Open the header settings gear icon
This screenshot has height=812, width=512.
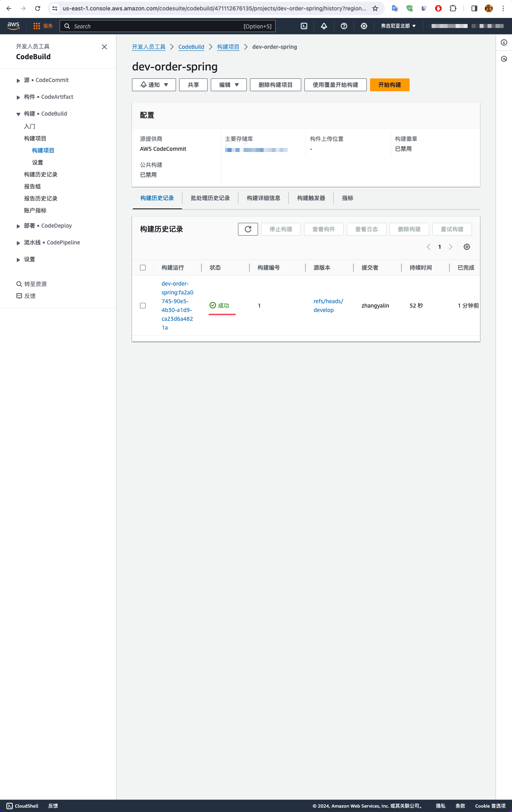click(x=364, y=26)
